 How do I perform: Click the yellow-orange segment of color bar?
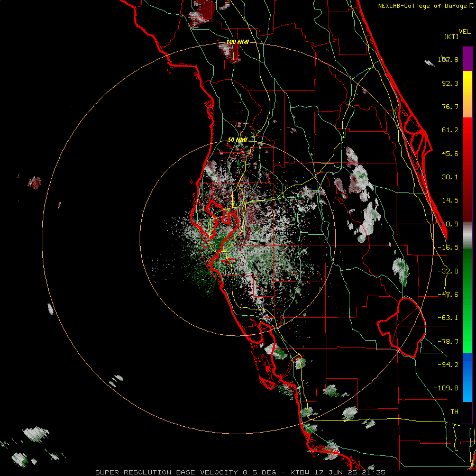pyautogui.click(x=467, y=94)
